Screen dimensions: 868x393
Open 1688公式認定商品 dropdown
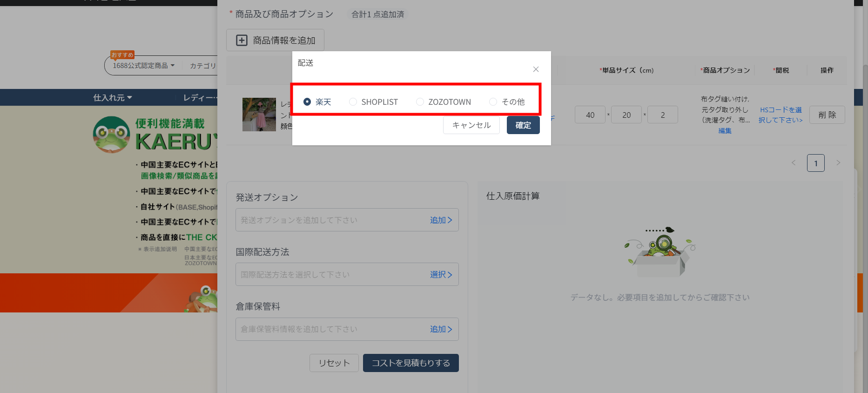tap(143, 66)
